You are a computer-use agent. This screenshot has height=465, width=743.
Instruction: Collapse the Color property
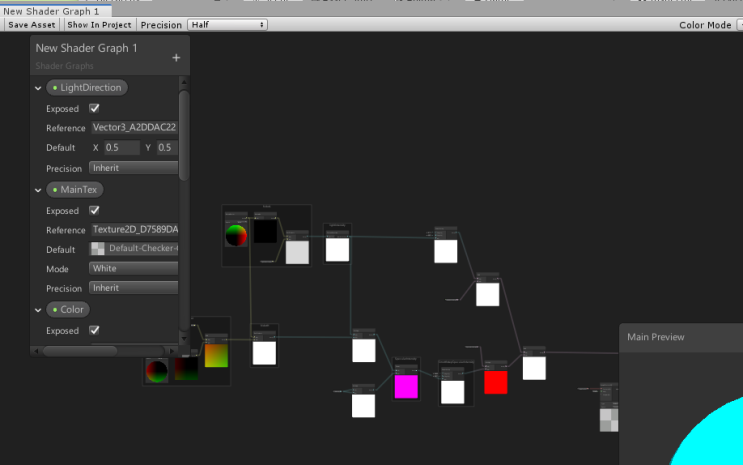(38, 310)
